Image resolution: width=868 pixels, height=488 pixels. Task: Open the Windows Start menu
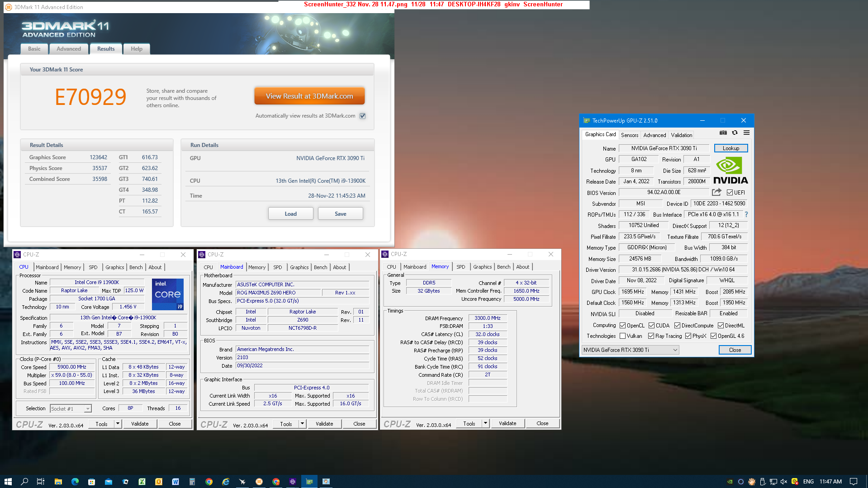(8, 481)
